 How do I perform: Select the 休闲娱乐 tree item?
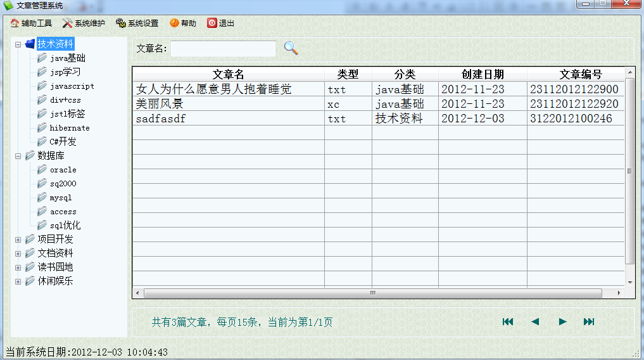click(x=56, y=281)
